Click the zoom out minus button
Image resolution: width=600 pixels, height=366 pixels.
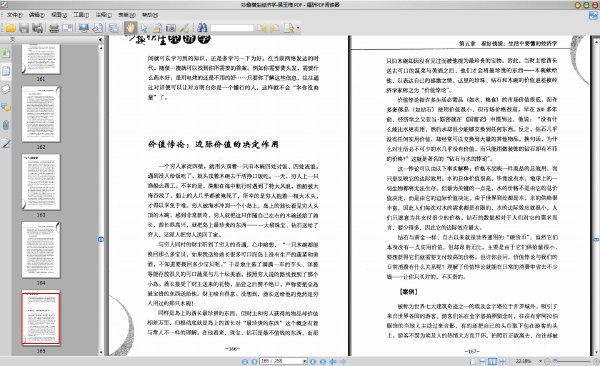point(547,361)
